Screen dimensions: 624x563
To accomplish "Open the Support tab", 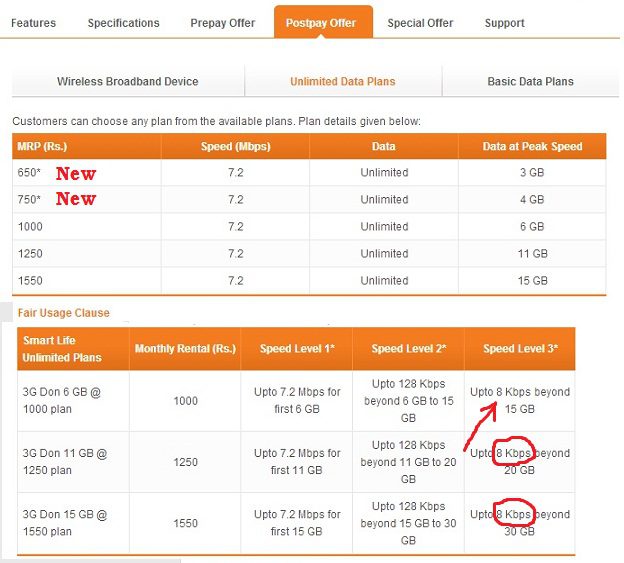I will click(x=505, y=23).
